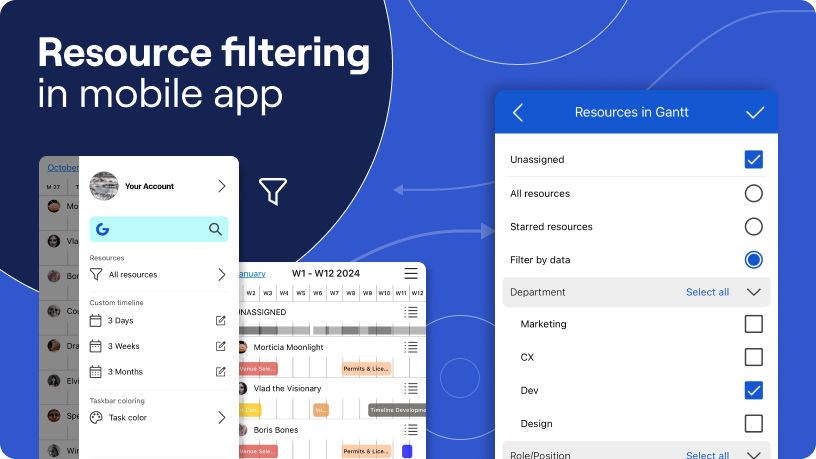The image size is (816, 459).
Task: Click the Your Account avatar photo
Action: click(x=104, y=186)
